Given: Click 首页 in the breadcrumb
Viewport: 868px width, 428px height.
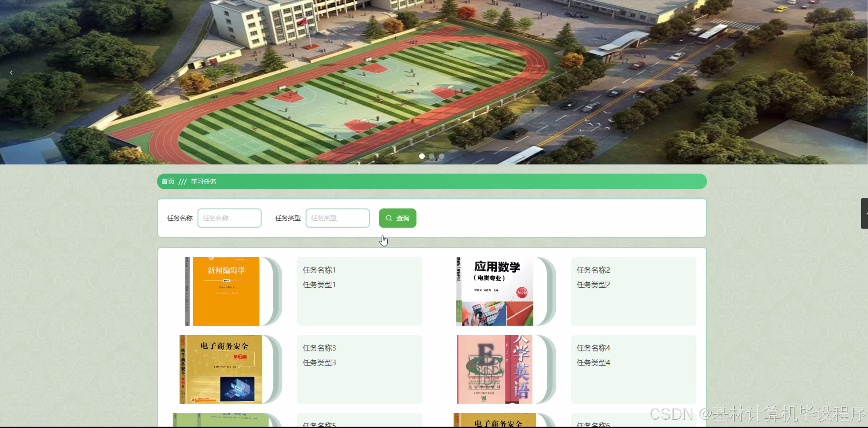Looking at the screenshot, I should (168, 181).
